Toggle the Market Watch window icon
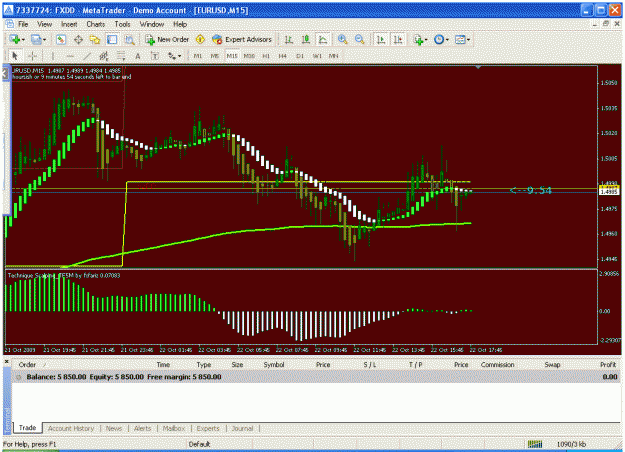625x452 pixels. 61,39
